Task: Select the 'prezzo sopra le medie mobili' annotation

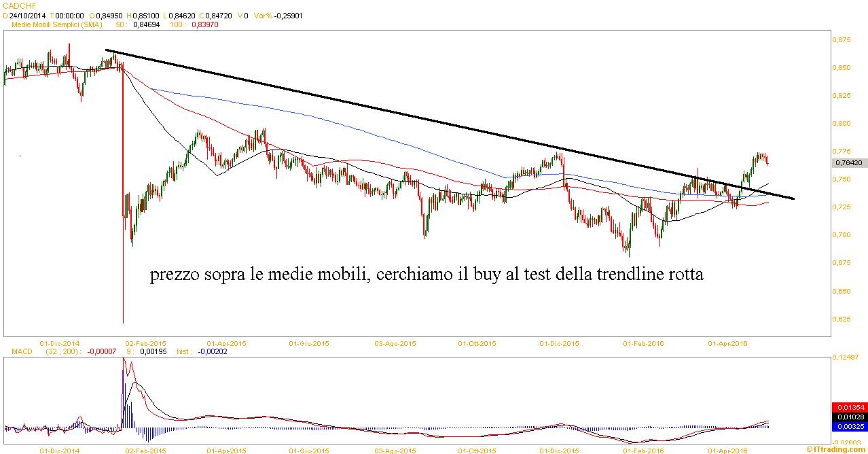Action: click(427, 275)
